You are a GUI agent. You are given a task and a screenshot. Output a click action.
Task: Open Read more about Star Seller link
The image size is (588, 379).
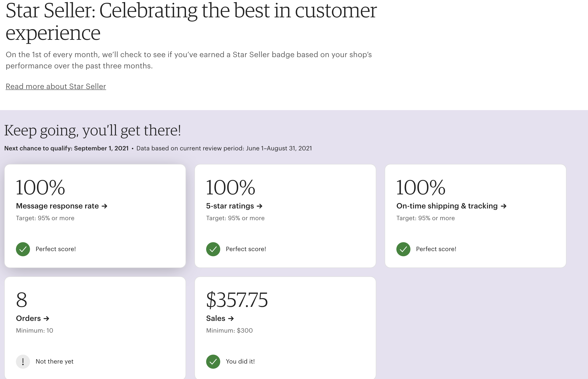point(56,86)
